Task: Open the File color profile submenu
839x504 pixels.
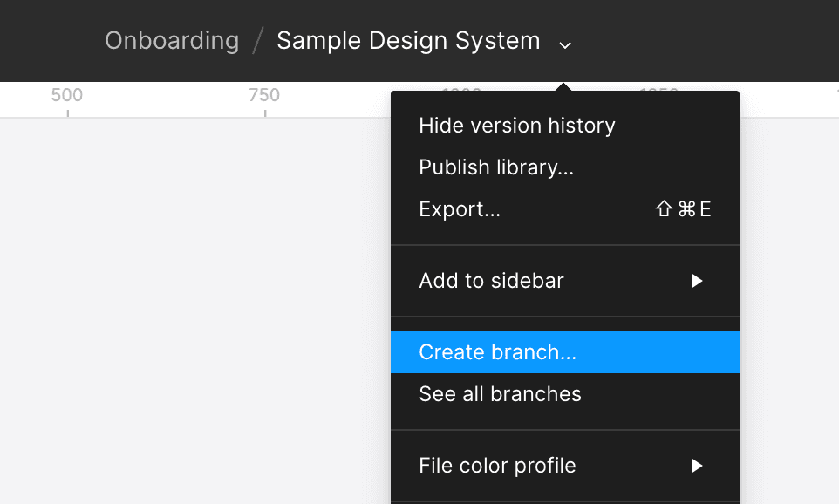Action: tap(565, 466)
